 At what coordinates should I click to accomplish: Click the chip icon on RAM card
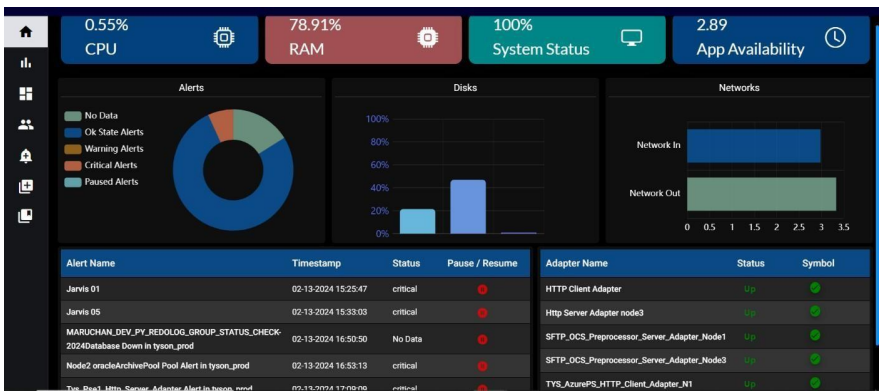click(x=428, y=38)
